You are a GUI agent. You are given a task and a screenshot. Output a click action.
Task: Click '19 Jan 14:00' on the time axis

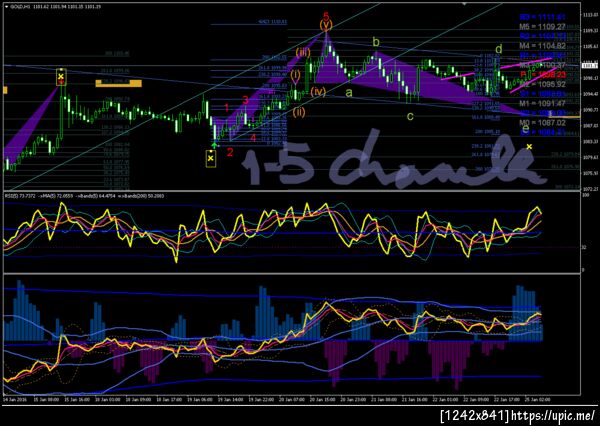point(232,399)
